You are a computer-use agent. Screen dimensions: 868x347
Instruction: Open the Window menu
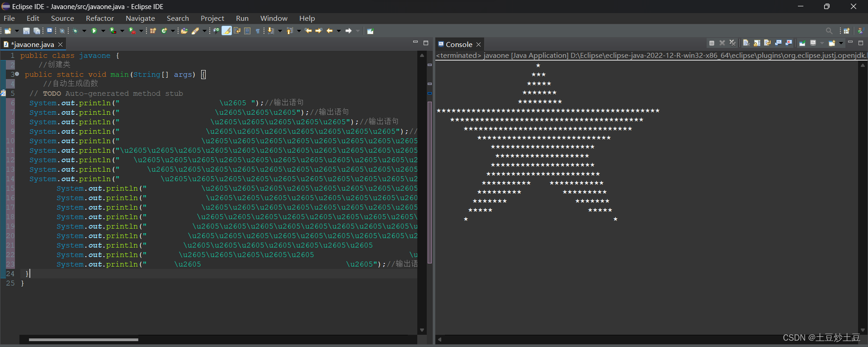click(x=274, y=18)
